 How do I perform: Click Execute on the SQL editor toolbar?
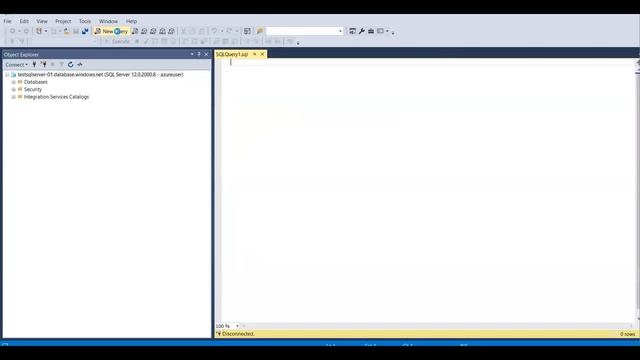click(x=117, y=42)
